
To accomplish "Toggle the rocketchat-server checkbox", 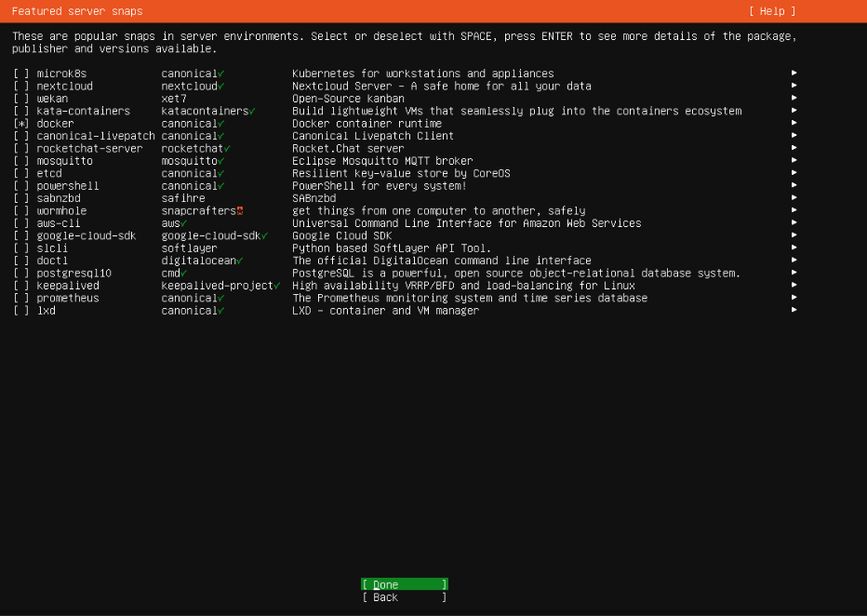I will coord(21,148).
